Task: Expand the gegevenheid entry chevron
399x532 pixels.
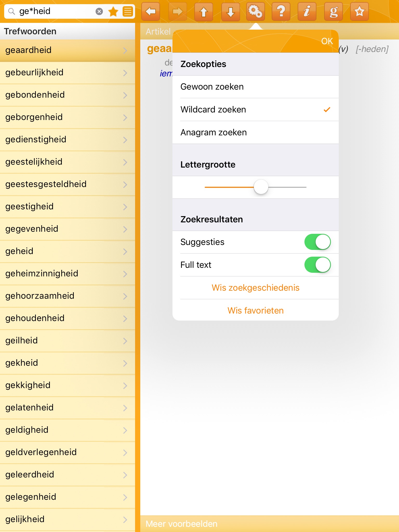Action: tap(125, 229)
